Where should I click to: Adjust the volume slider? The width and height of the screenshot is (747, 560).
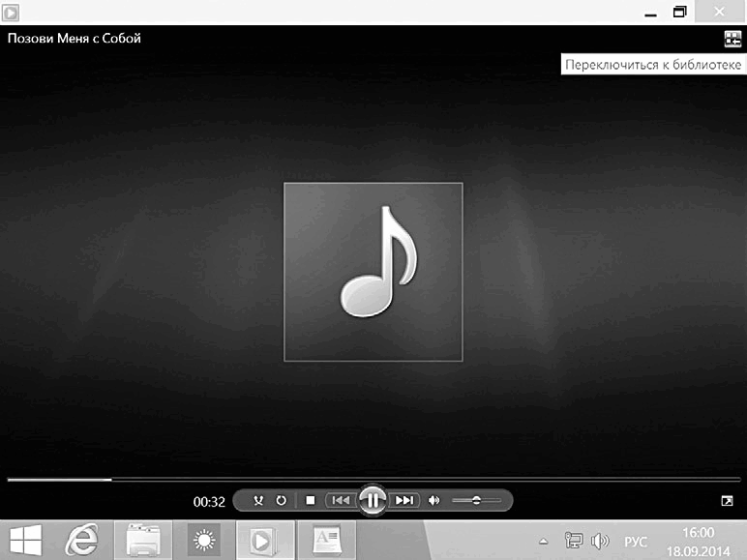[476, 500]
